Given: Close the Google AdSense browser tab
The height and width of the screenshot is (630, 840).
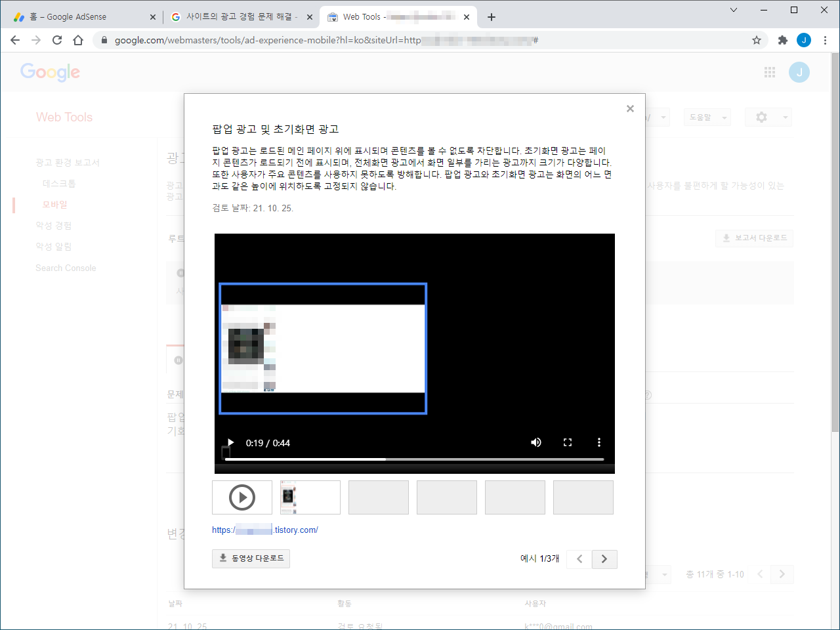Looking at the screenshot, I should pos(153,17).
